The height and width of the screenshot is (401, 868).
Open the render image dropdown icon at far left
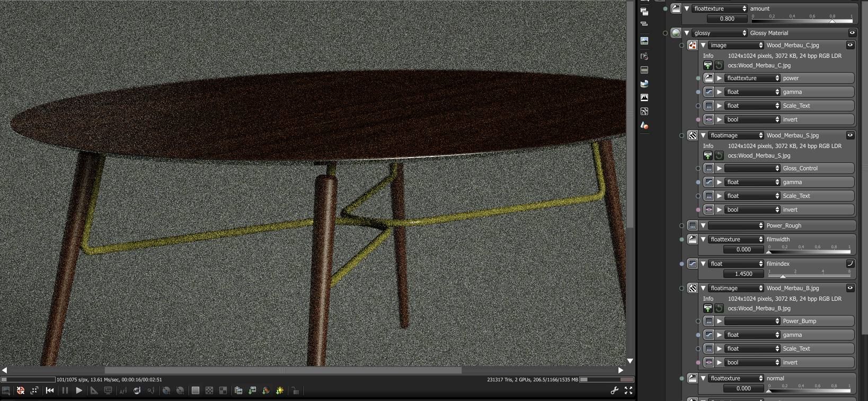click(6, 390)
